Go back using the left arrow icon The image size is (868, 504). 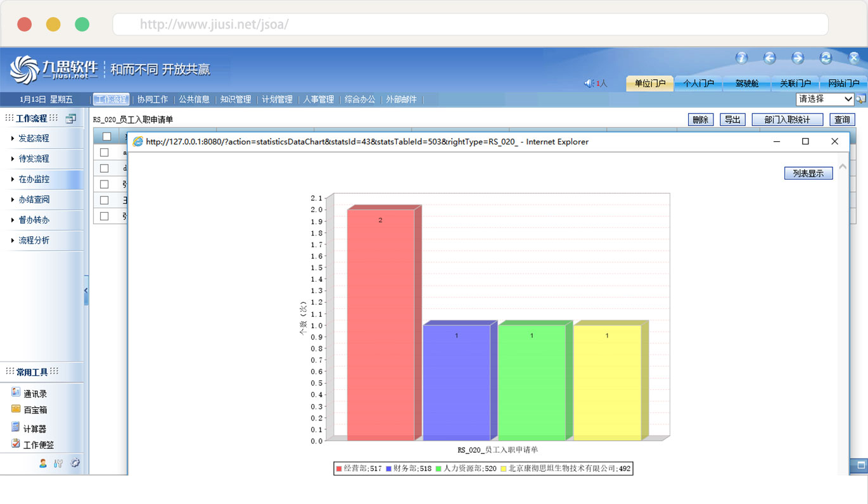(x=770, y=58)
